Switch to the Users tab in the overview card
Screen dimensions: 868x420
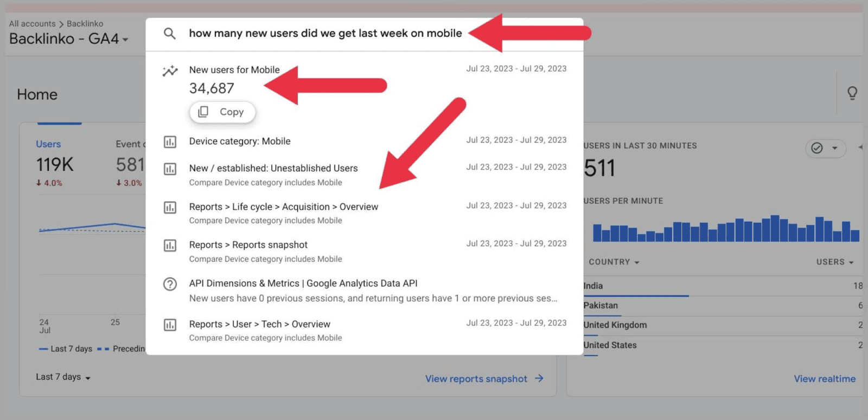tap(49, 144)
